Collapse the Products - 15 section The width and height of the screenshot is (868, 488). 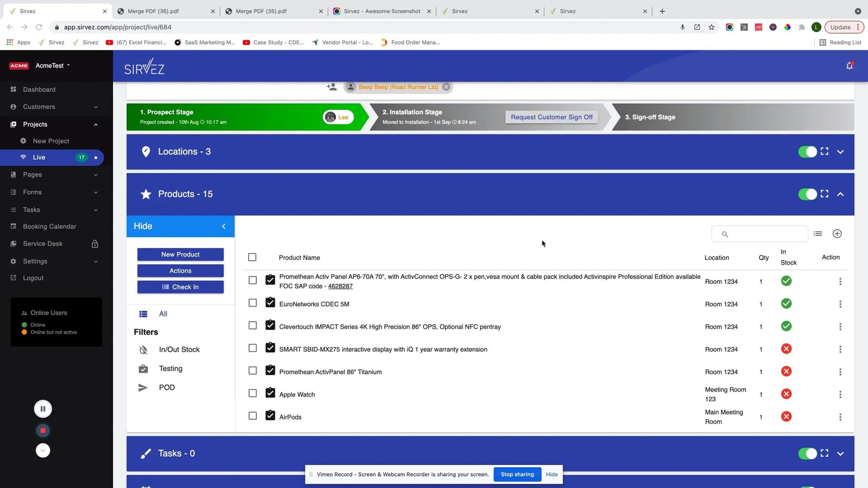[840, 194]
